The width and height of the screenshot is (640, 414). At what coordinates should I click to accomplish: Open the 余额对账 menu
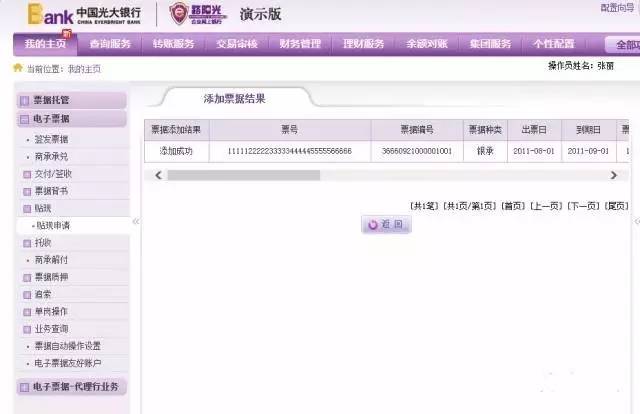tap(427, 44)
